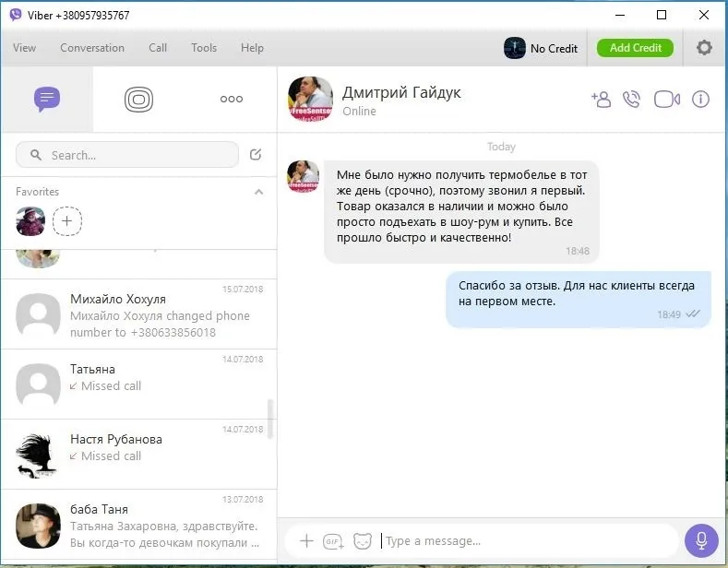This screenshot has width=728, height=568.
Task: Open the chats tab icon
Action: pos(47,99)
